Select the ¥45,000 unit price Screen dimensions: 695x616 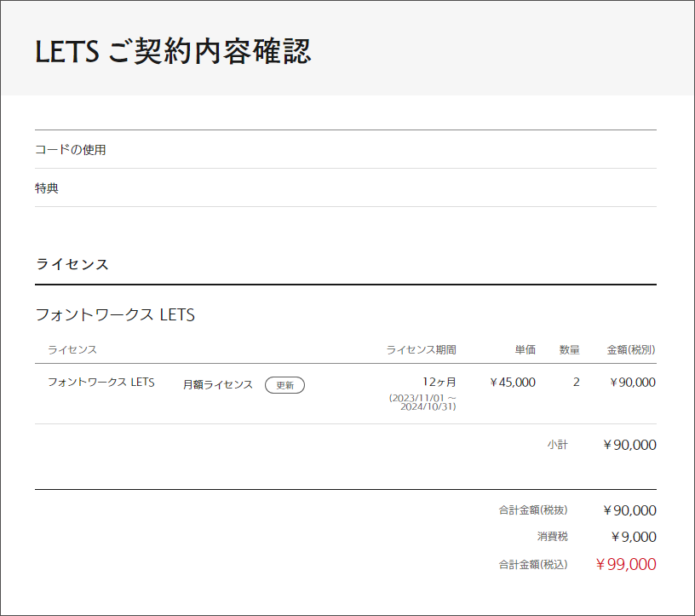(x=513, y=383)
